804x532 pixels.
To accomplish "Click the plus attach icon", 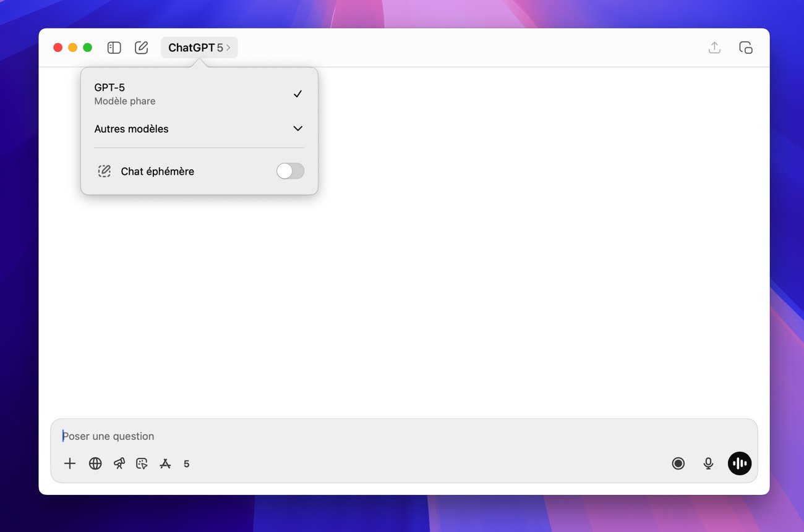I will pos(70,463).
